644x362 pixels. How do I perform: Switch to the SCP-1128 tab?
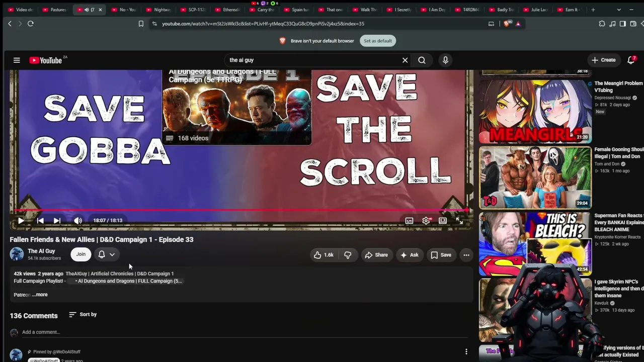tap(193, 10)
